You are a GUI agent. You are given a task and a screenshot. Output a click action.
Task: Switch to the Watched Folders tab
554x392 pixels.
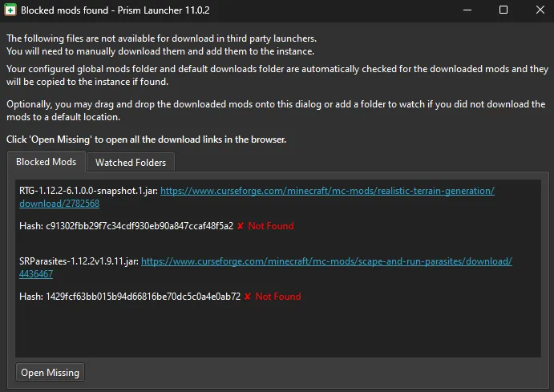coord(131,163)
